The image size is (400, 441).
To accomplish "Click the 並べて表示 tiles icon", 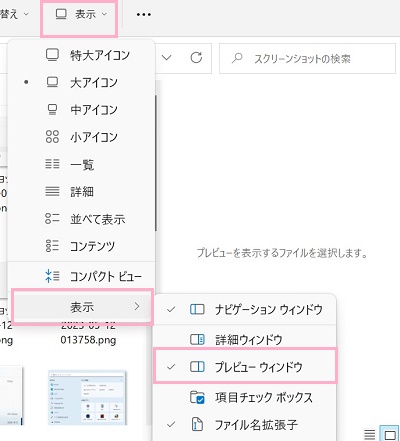I will [x=52, y=218].
